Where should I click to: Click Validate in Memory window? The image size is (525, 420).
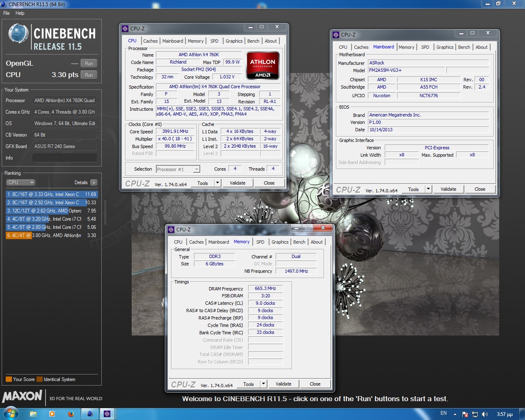283,384
